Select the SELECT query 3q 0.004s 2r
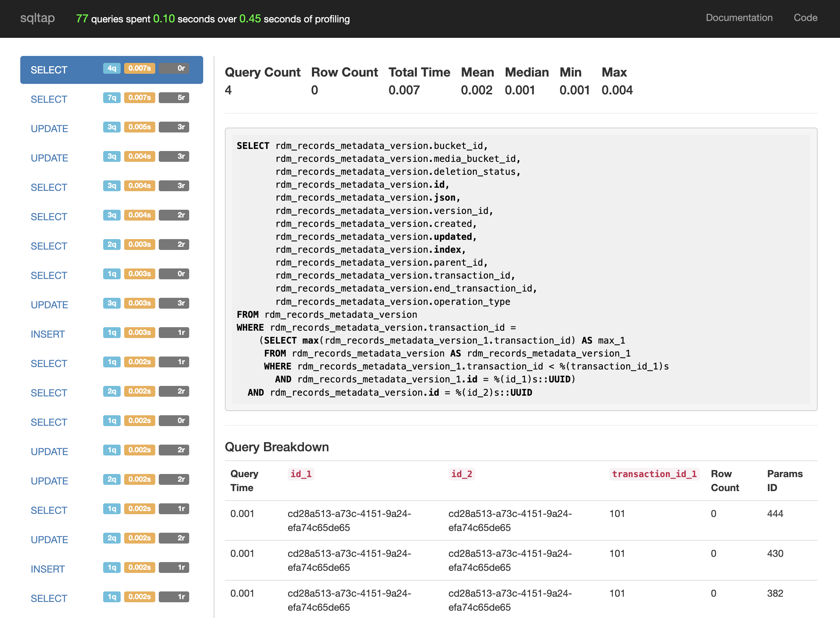Viewport: 840px width, 618px height. 112,217
